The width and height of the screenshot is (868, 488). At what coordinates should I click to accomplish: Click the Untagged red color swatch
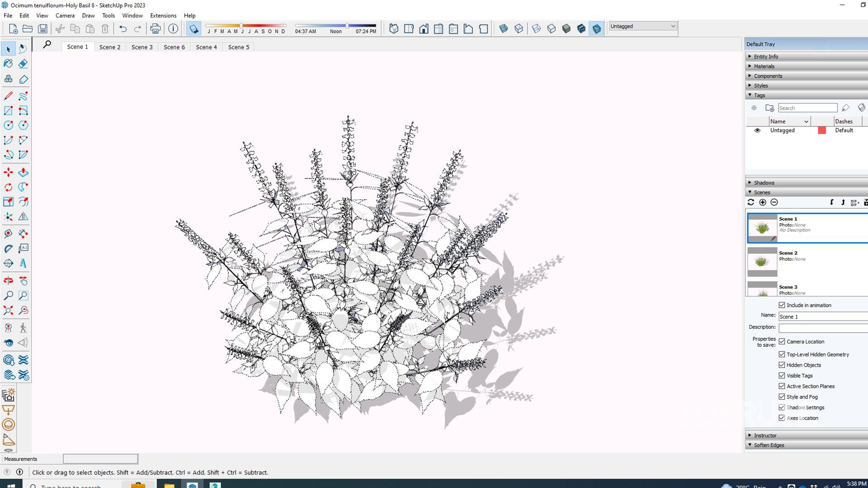tap(822, 130)
